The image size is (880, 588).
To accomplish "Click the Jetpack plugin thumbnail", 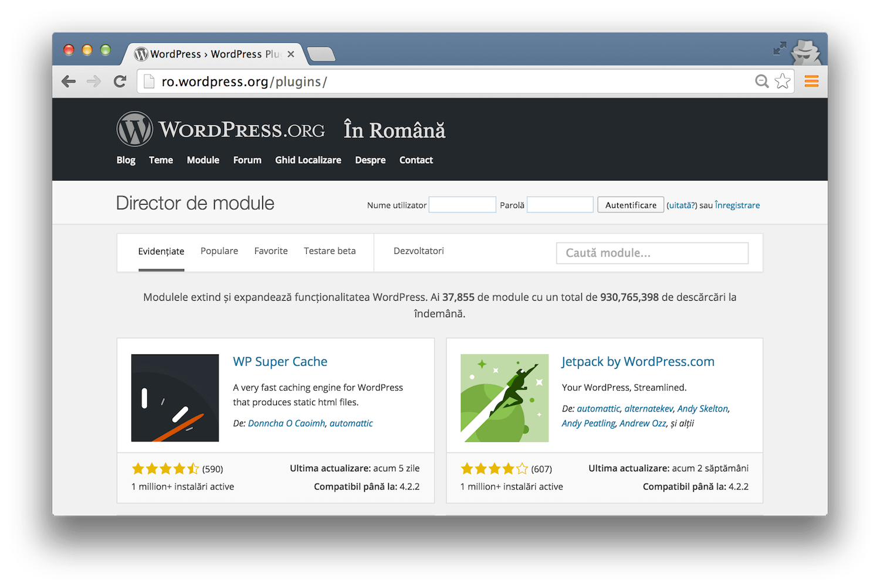I will (x=505, y=397).
